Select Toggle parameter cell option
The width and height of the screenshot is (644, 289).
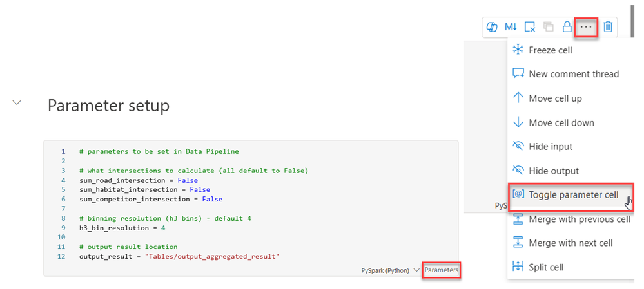tap(573, 195)
